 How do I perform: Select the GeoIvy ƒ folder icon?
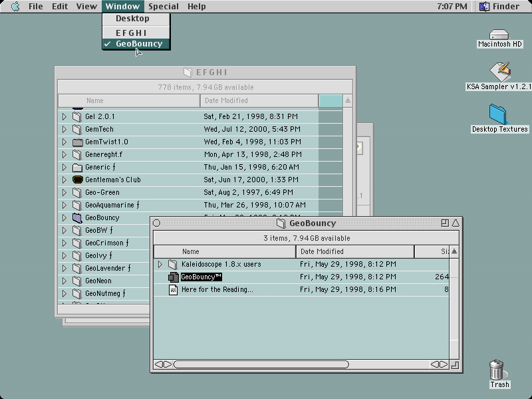point(77,256)
